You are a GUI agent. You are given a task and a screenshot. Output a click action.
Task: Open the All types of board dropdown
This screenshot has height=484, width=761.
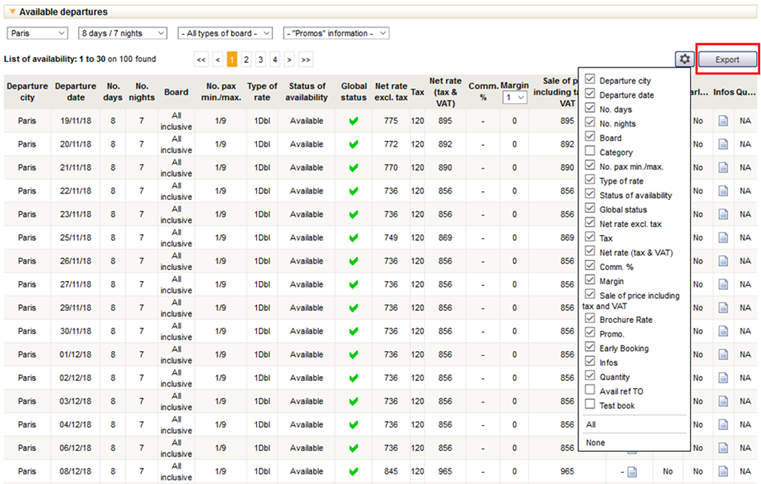pyautogui.click(x=225, y=33)
